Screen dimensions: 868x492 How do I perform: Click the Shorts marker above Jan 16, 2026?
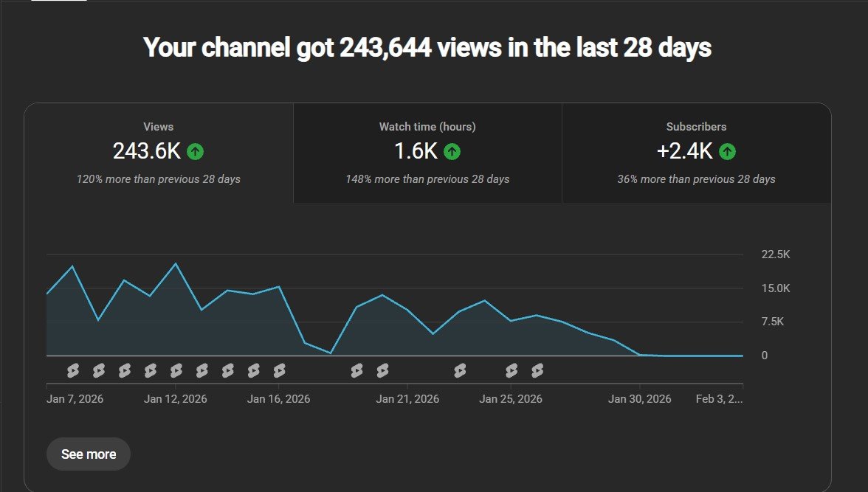279,370
